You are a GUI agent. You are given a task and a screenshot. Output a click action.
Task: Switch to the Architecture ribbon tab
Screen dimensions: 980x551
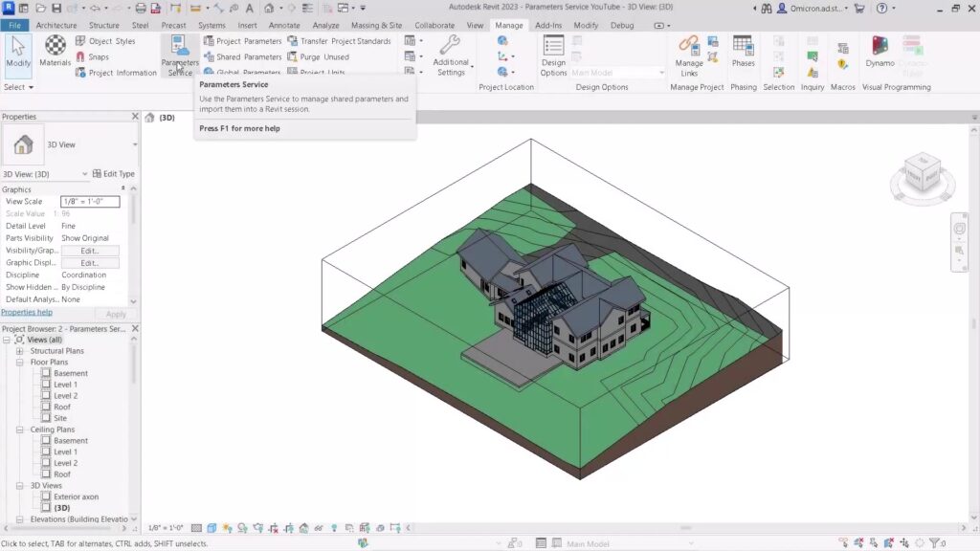tap(56, 25)
